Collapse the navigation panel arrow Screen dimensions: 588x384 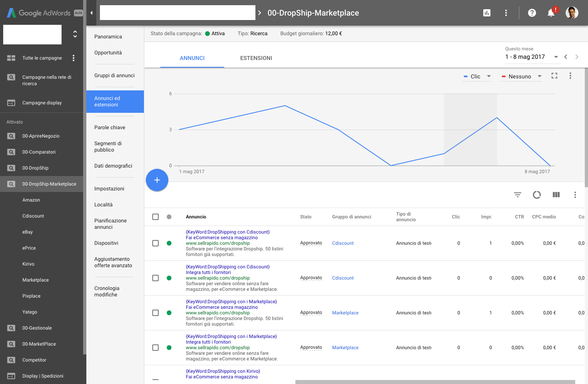coord(92,13)
